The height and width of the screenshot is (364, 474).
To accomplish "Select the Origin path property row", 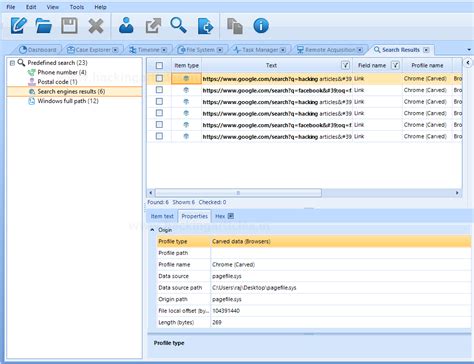I will [314, 299].
